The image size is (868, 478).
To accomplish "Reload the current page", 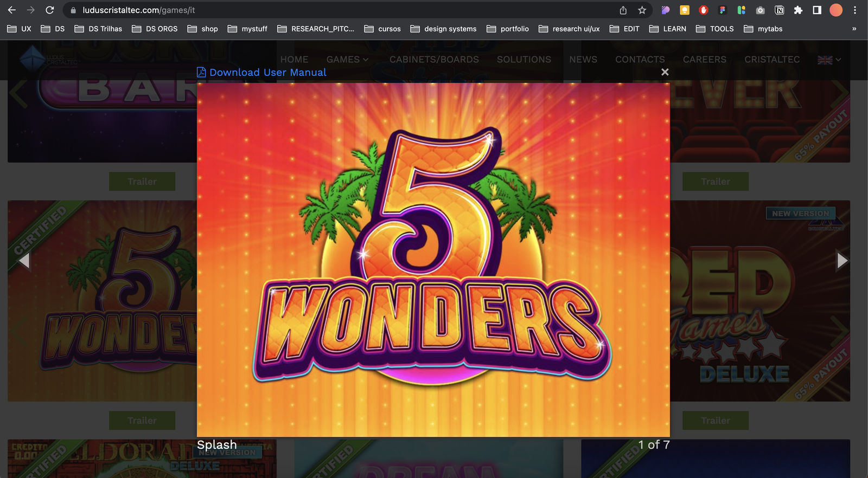I will 49,10.
